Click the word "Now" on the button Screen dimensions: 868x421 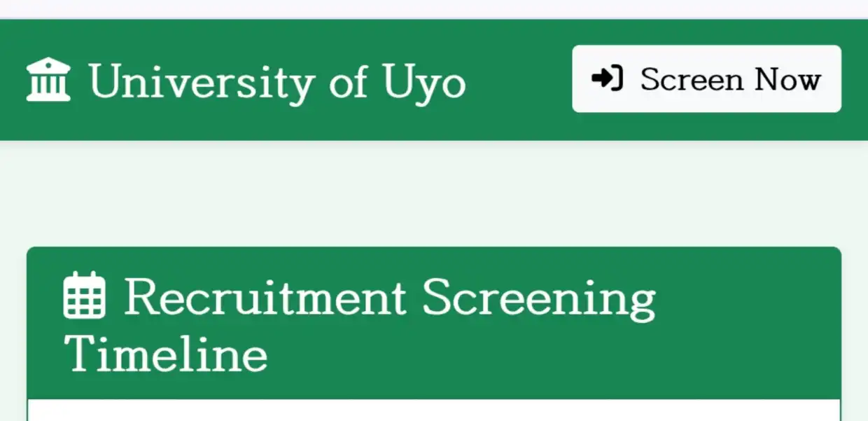tap(787, 79)
